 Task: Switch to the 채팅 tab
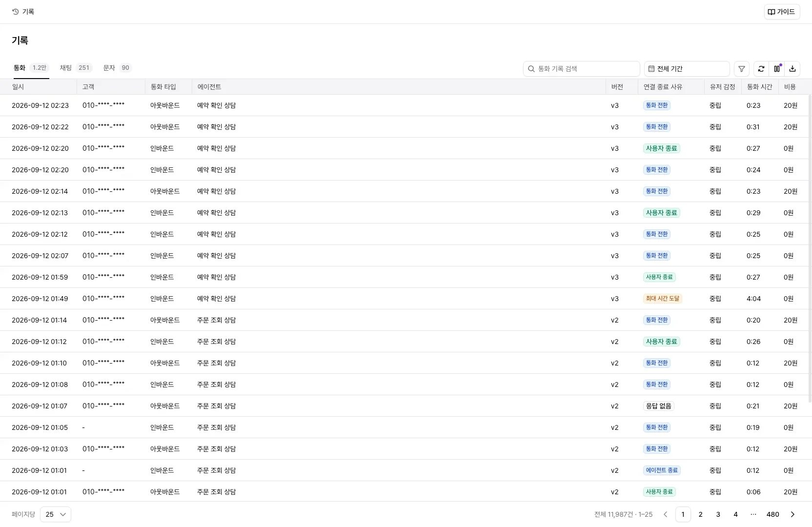76,68
